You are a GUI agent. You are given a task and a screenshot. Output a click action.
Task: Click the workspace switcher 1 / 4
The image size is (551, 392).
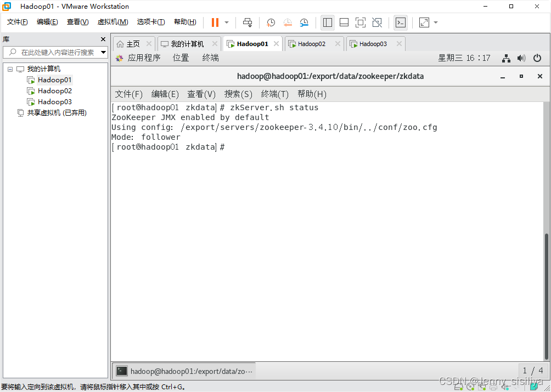coord(533,371)
